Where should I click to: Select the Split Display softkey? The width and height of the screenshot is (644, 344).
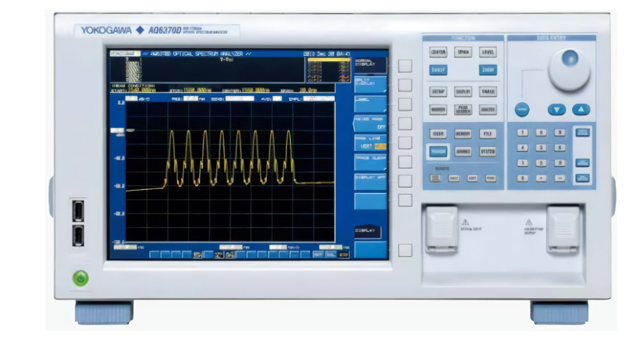371,83
